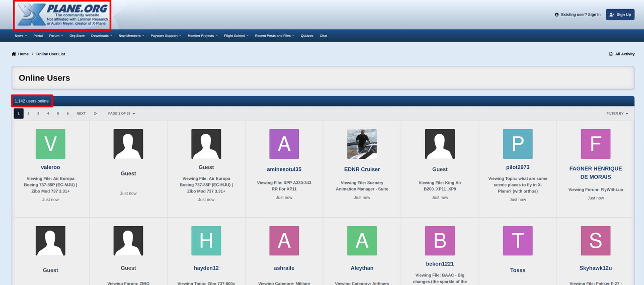Open the Quizzes menu item
This screenshot has height=285, width=644.
coord(307,36)
